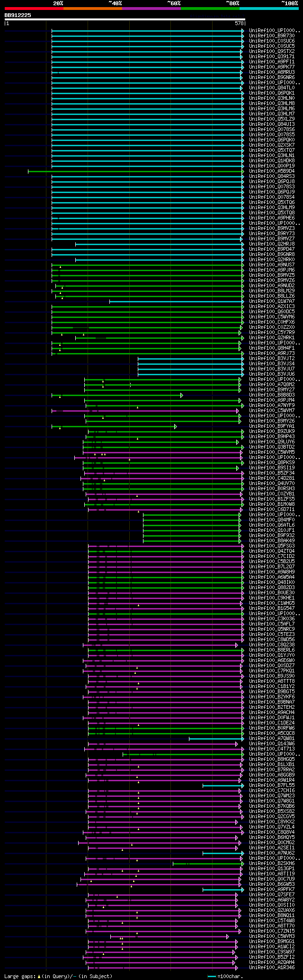Click the white query sequence bar ending at 578
Viewport: 303px width, 980px height.
pyautogui.click(x=125, y=19)
